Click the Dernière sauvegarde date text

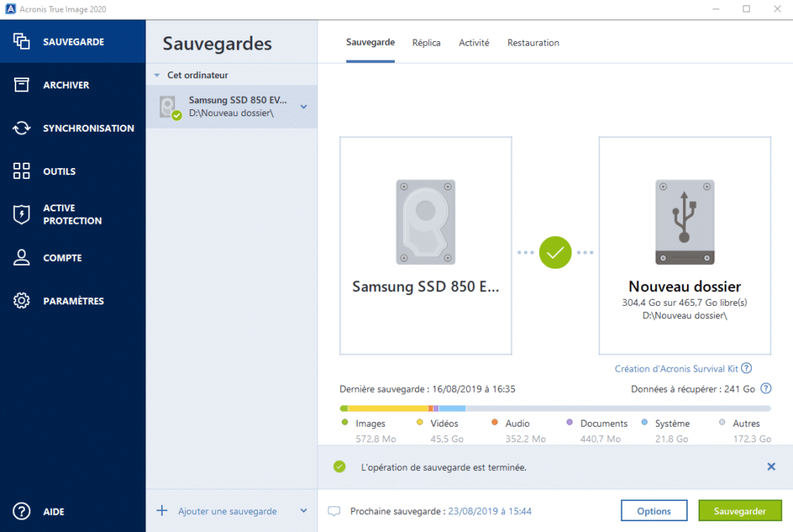(x=427, y=389)
